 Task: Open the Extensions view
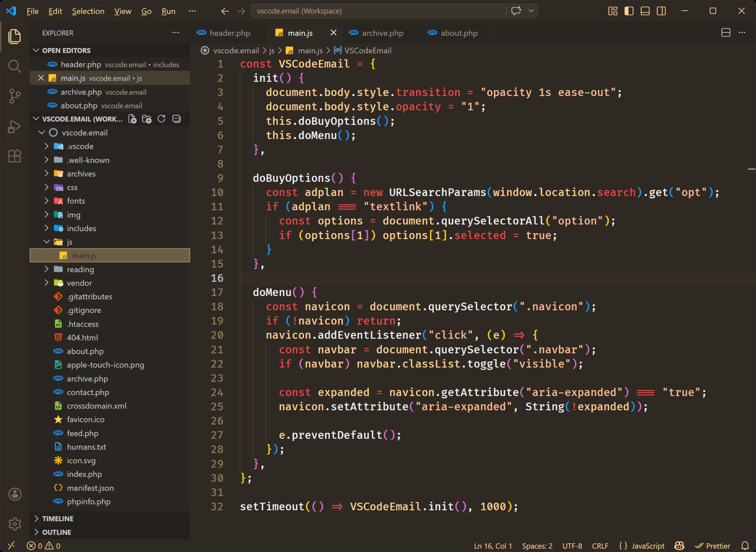point(14,156)
